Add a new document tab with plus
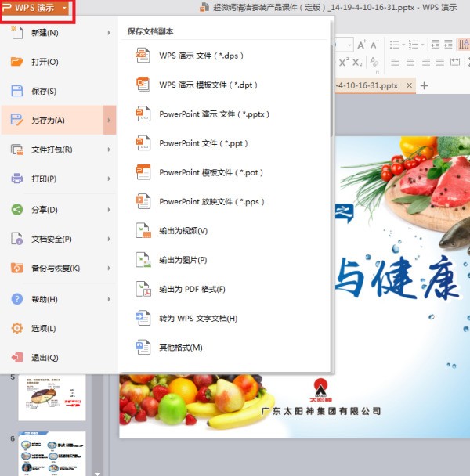 click(425, 85)
